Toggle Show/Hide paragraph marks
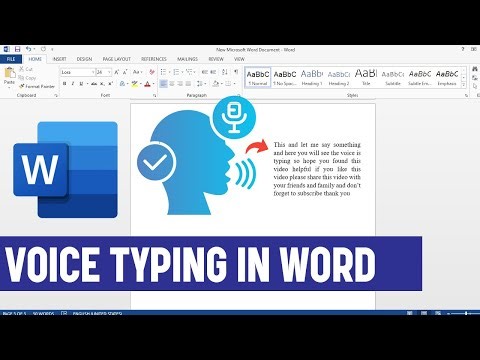The height and width of the screenshot is (360, 480). [x=236, y=72]
